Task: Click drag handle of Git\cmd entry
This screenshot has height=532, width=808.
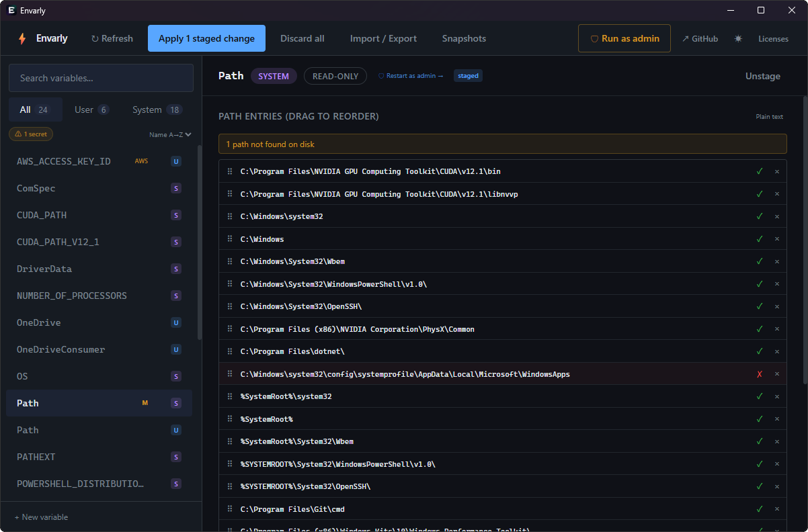Action: (x=230, y=509)
